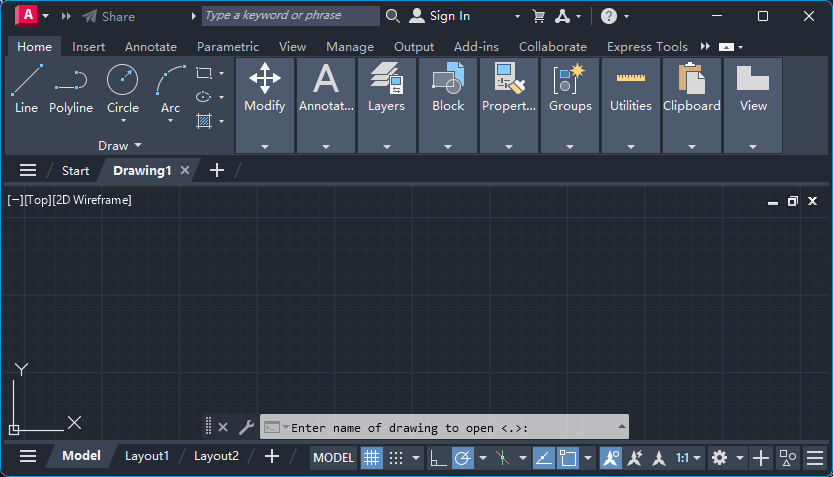Click the Rectangle draw tool icon

pyautogui.click(x=204, y=73)
